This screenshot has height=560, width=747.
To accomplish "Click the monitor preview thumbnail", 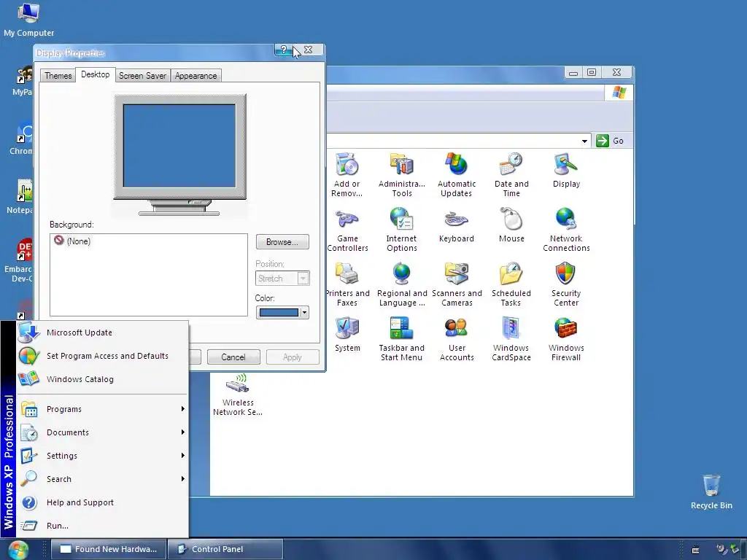I will tap(179, 154).
